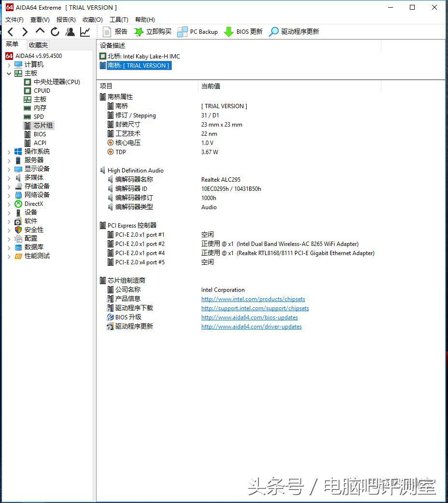The image size is (448, 503).
Task: Click the up-level arrow toolbar icon
Action: pos(40,31)
